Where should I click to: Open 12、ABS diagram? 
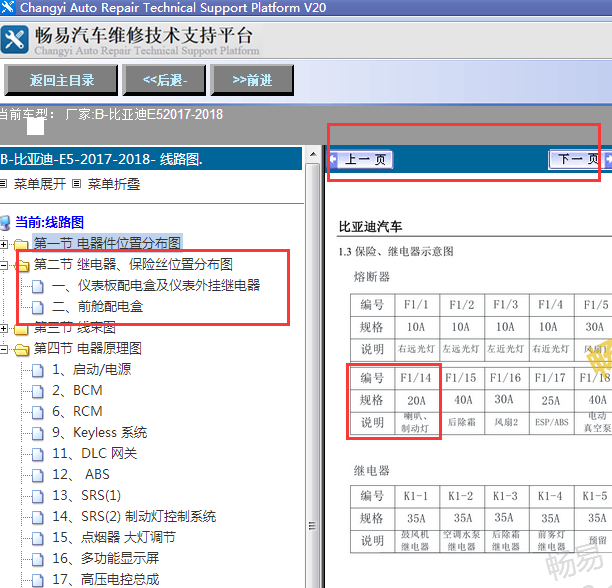81,474
